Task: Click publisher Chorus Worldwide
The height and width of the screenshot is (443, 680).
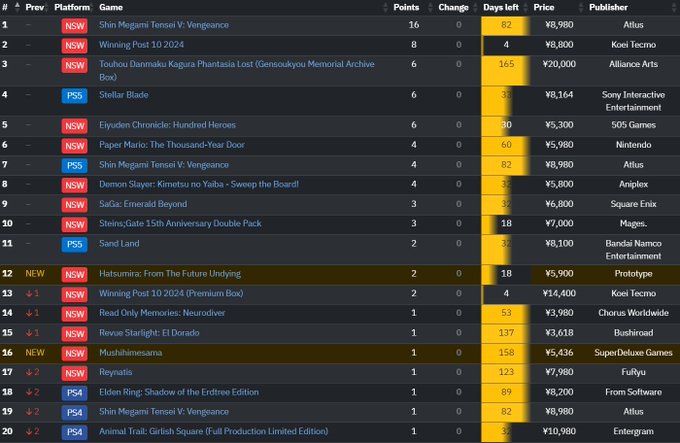Action: click(x=633, y=313)
